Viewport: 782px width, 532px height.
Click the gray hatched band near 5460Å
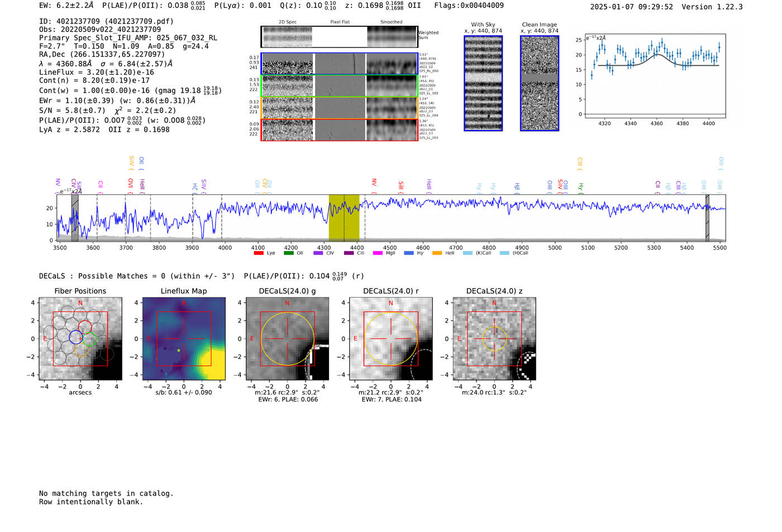point(707,218)
